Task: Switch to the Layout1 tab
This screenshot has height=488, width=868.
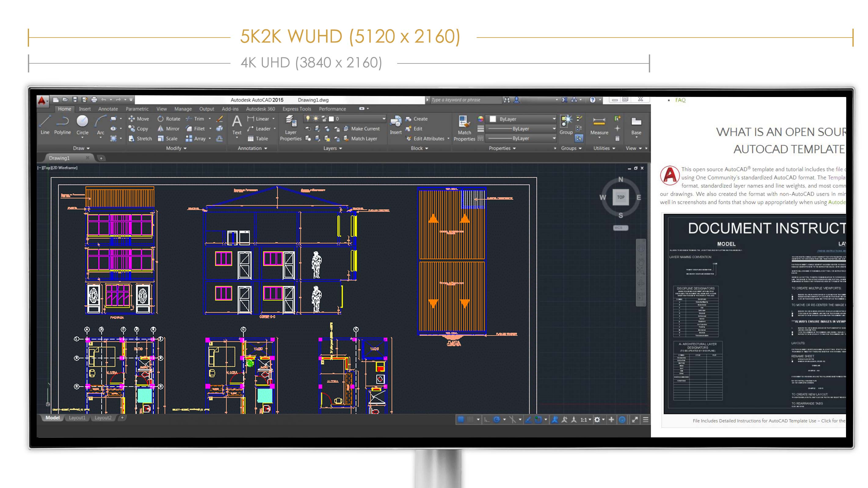Action: tap(77, 418)
